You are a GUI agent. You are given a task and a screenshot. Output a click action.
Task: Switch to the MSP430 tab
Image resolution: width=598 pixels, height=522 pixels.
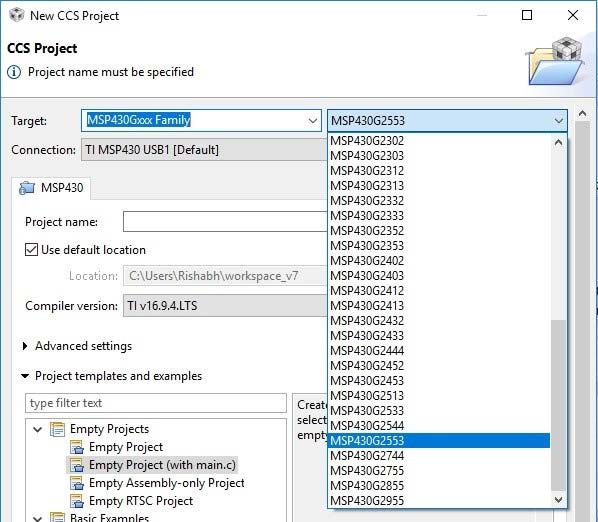[52, 188]
